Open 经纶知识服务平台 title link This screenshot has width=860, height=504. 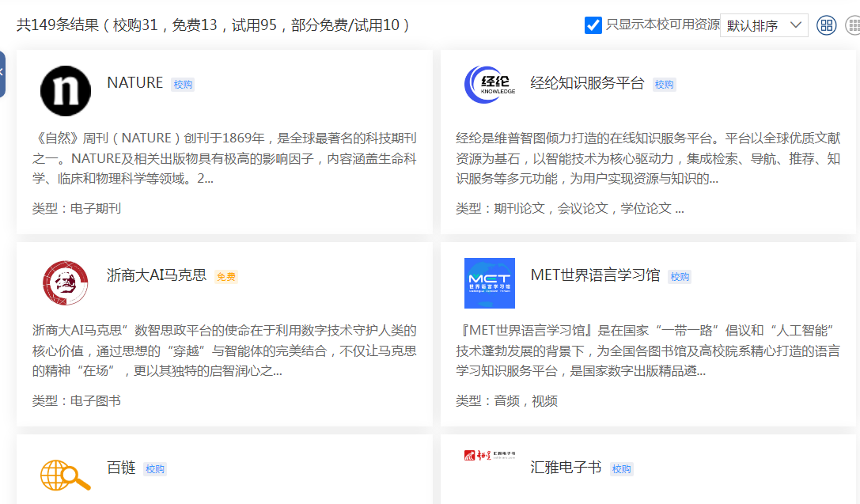[587, 83]
